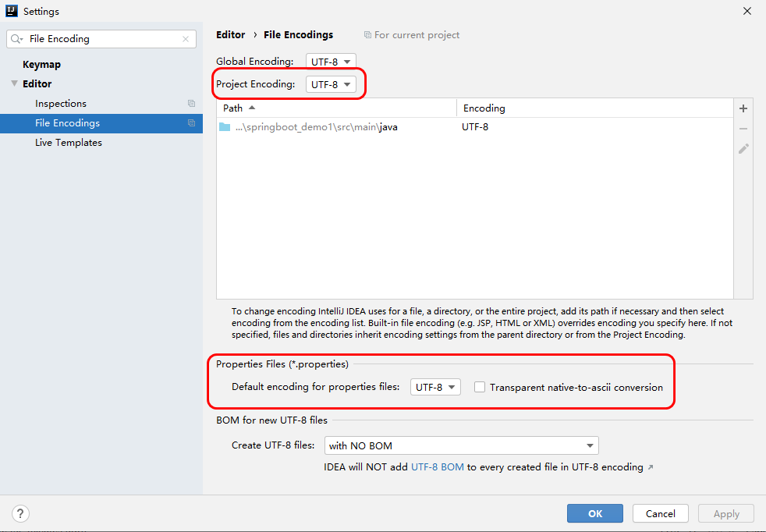Click BOM for new UTF-8 files heading
Screen dimensions: 766x532
(271, 420)
